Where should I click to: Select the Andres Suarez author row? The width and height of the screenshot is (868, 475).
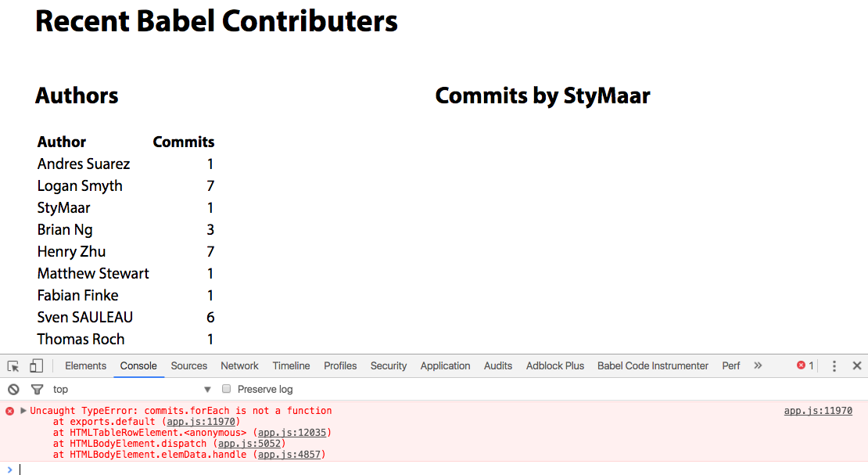tap(126, 164)
